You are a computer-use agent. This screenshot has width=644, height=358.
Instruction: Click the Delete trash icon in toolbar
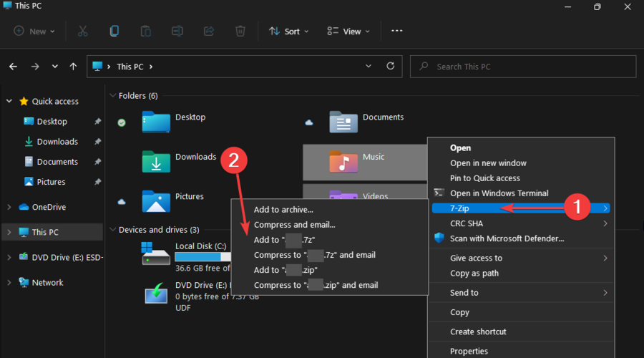(x=240, y=32)
